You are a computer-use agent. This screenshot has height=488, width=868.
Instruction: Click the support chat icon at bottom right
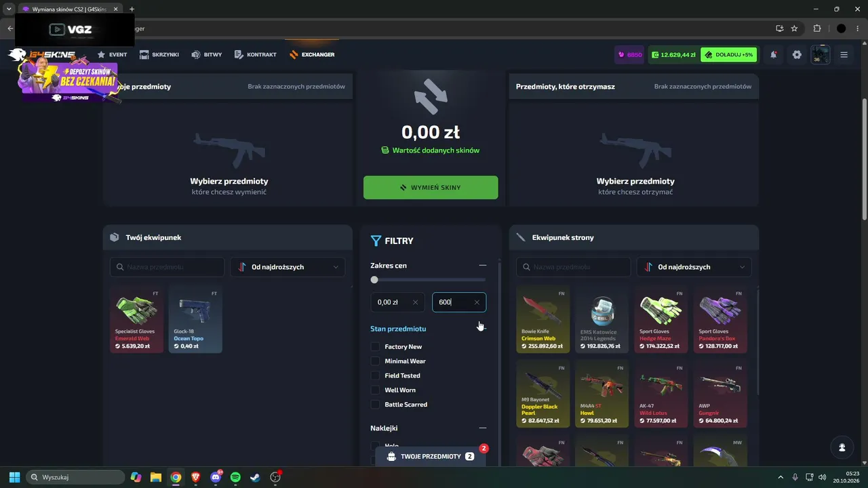842,447
